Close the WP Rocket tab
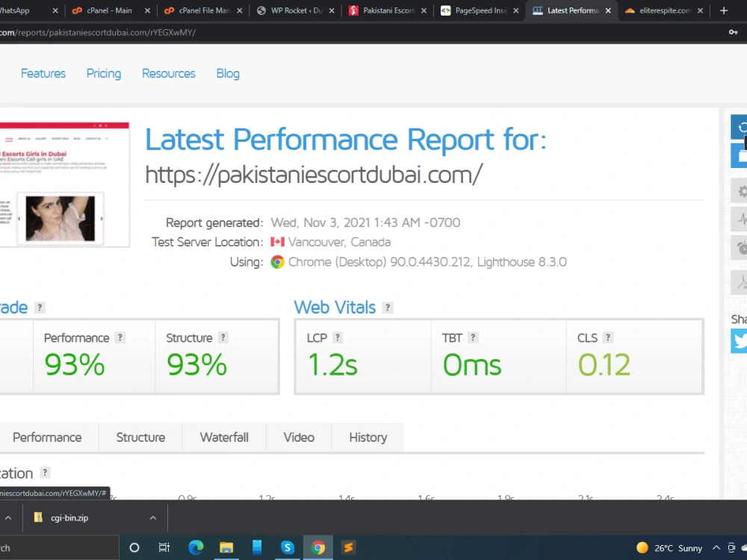The height and width of the screenshot is (560, 747). point(332,10)
